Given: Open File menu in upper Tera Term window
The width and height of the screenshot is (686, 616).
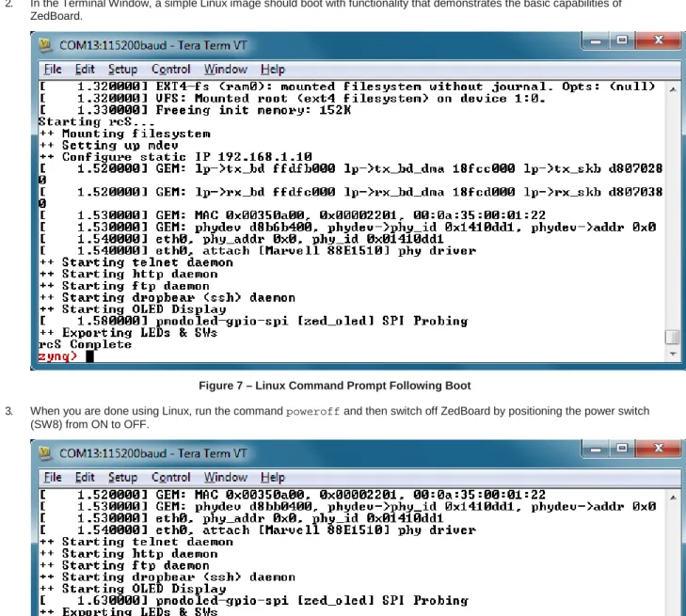Looking at the screenshot, I should 53,69.
